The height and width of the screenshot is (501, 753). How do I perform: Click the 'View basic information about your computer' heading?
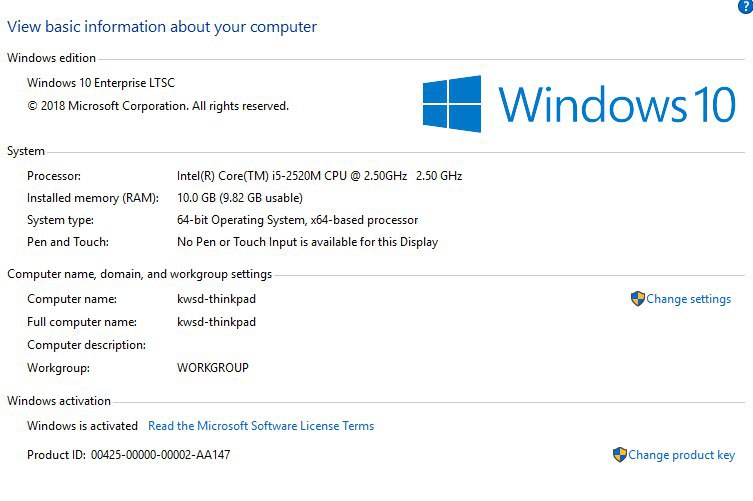(x=162, y=26)
